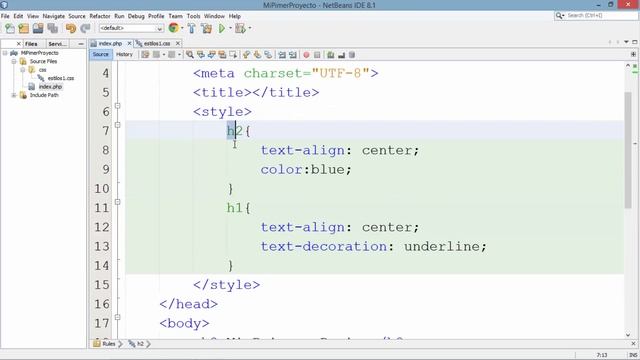Switch to the Services panel tab
This screenshot has height=360, width=640.
[x=57, y=44]
